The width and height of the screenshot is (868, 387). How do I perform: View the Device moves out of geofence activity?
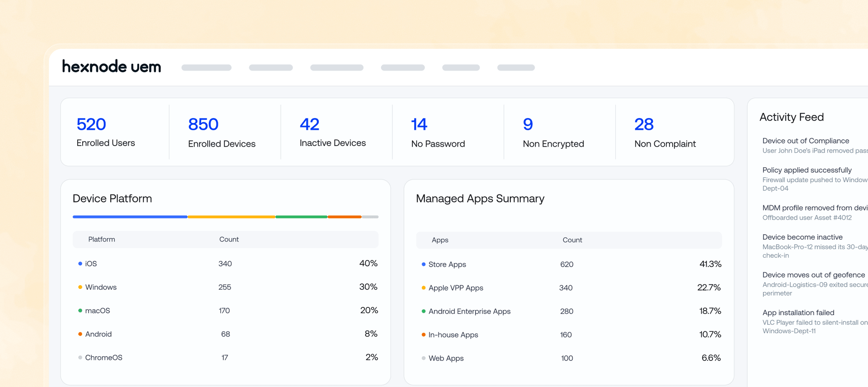click(x=815, y=284)
